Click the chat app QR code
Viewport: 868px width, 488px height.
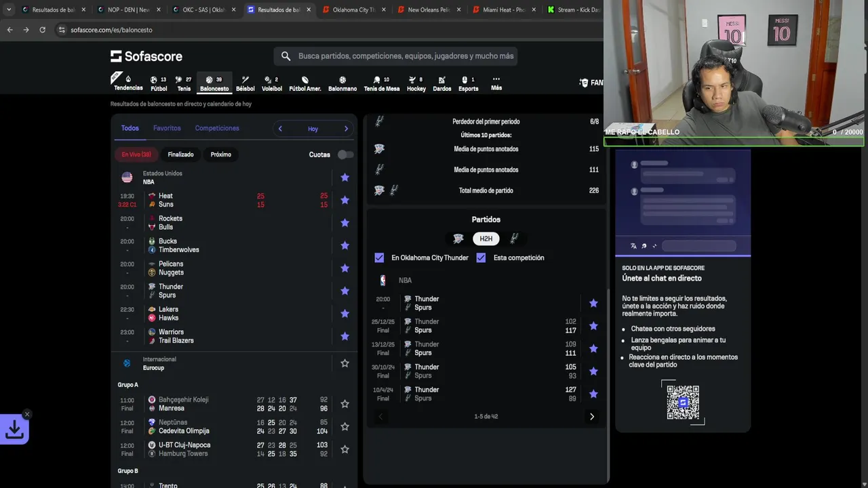683,403
